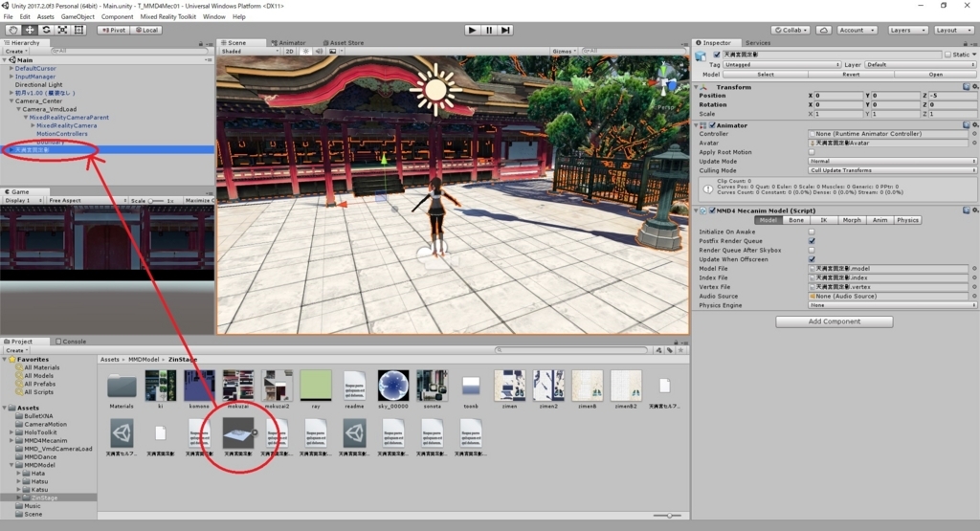The height and width of the screenshot is (531, 980).
Task: Open the Gizmos dropdown
Action: pyautogui.click(x=564, y=52)
